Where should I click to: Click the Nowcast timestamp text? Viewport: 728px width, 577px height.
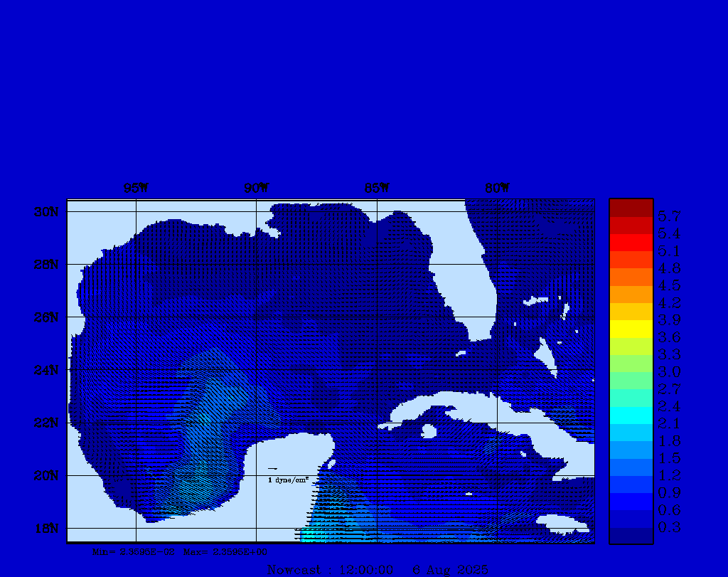[377, 570]
